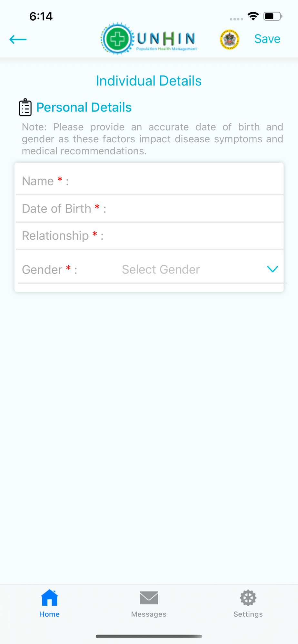The width and height of the screenshot is (298, 644).
Task: Click the Wi-Fi status icon
Action: (x=253, y=16)
